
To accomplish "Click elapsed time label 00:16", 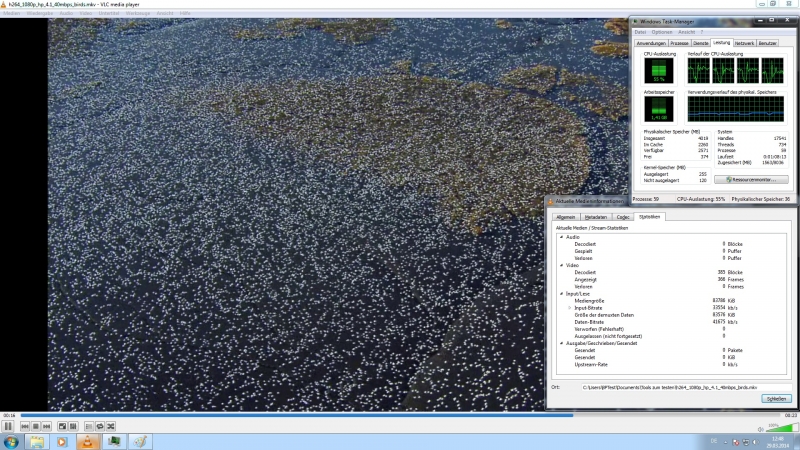I will 9,415.
